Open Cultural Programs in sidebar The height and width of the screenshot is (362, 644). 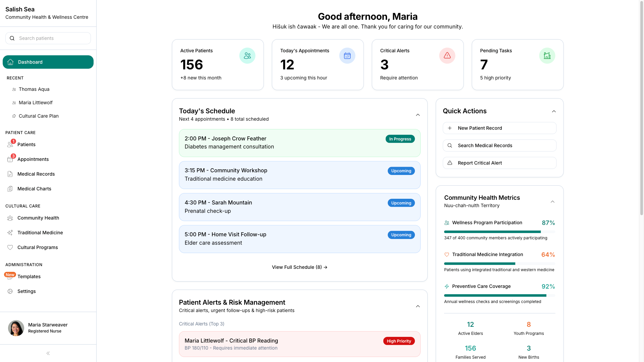[x=38, y=247]
